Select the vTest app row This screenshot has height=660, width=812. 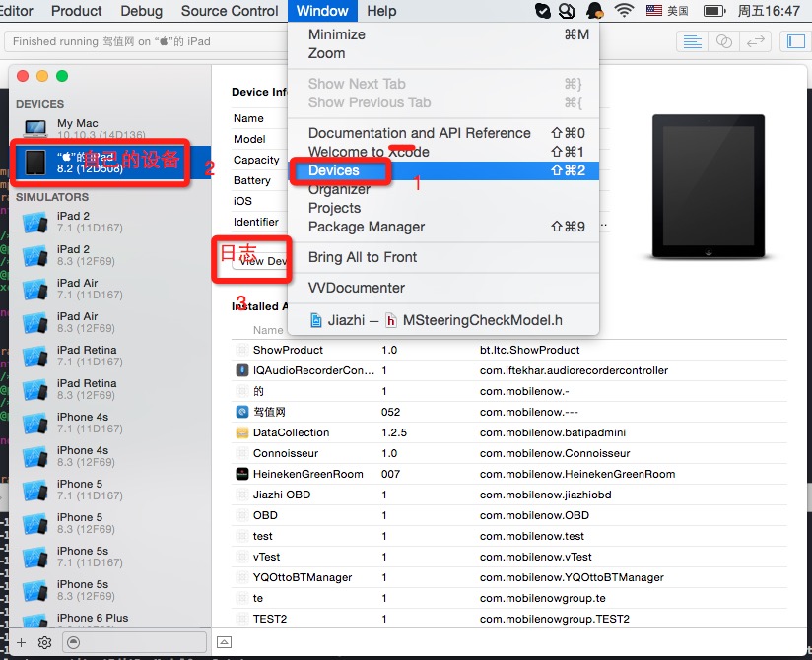click(x=509, y=557)
